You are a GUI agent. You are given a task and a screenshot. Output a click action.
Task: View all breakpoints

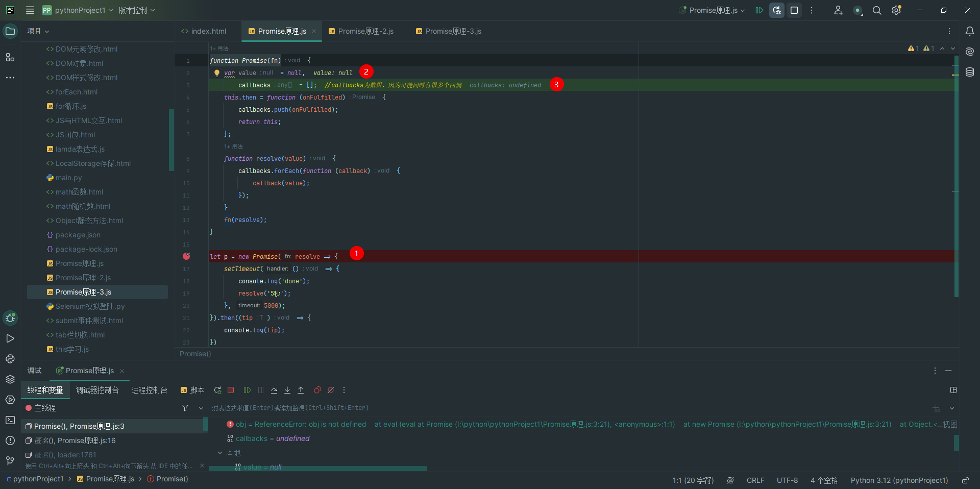tap(317, 390)
